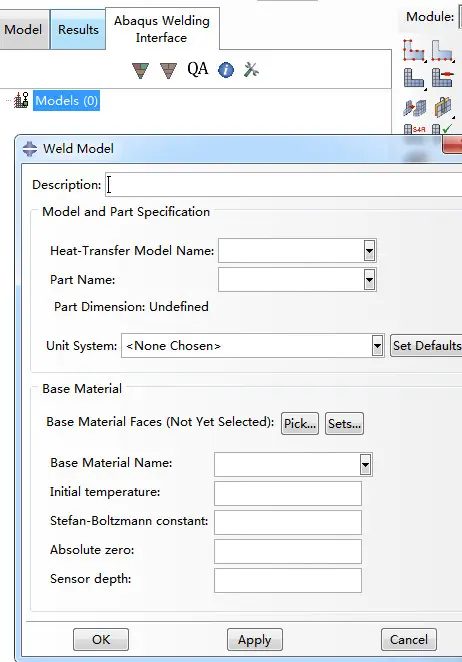The image size is (462, 662).
Task: Click the Apply button
Action: coord(255,640)
